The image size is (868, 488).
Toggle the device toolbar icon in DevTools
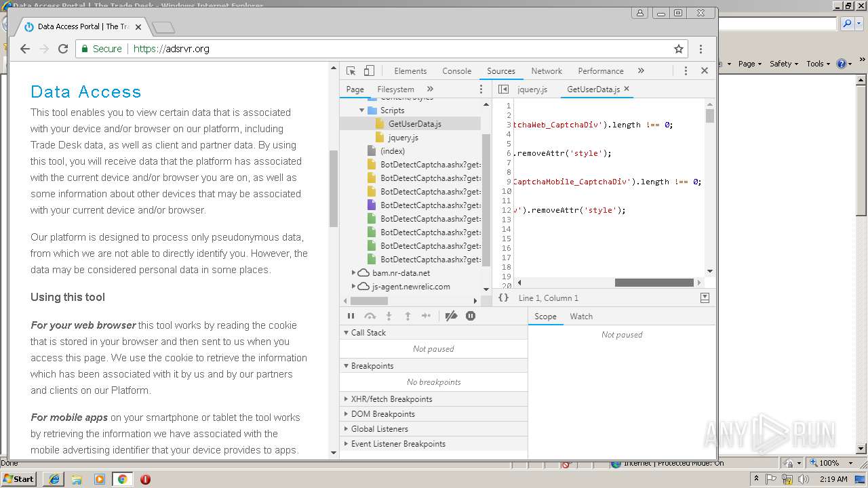(x=369, y=70)
